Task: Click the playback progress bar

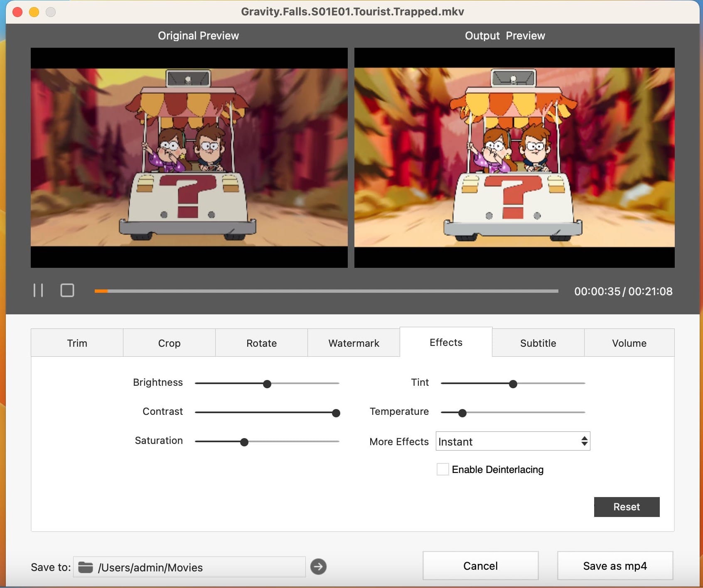Action: (326, 291)
